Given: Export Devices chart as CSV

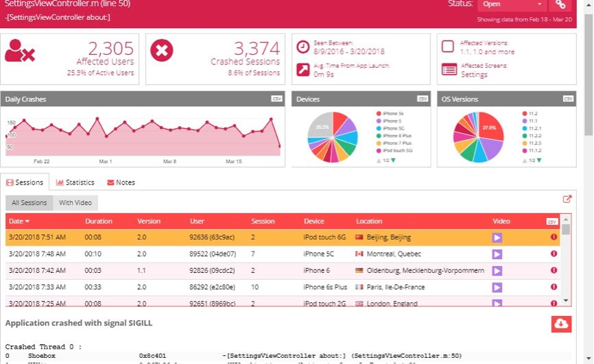Looking at the screenshot, I should (423, 99).
